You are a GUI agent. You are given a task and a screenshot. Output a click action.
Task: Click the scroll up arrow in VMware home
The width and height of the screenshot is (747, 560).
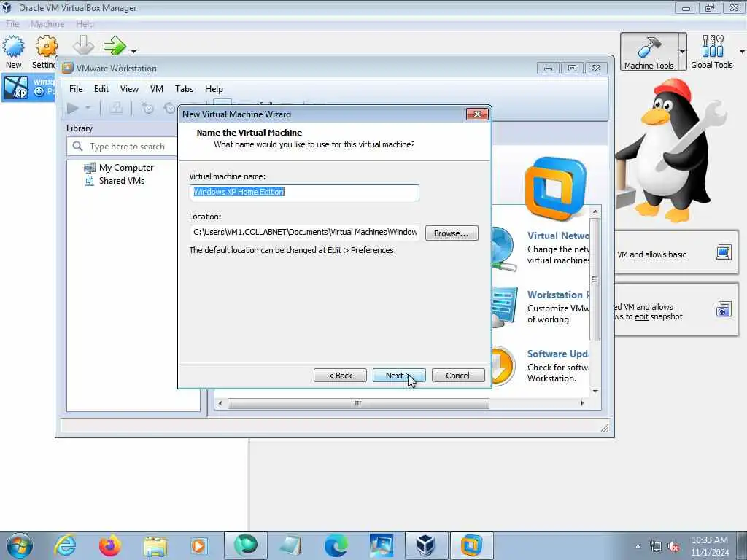click(x=595, y=211)
